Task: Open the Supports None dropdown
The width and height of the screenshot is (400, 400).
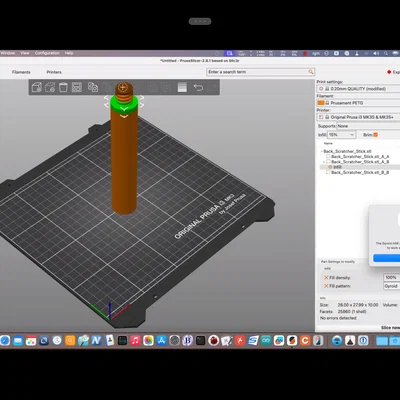Action: (x=368, y=126)
